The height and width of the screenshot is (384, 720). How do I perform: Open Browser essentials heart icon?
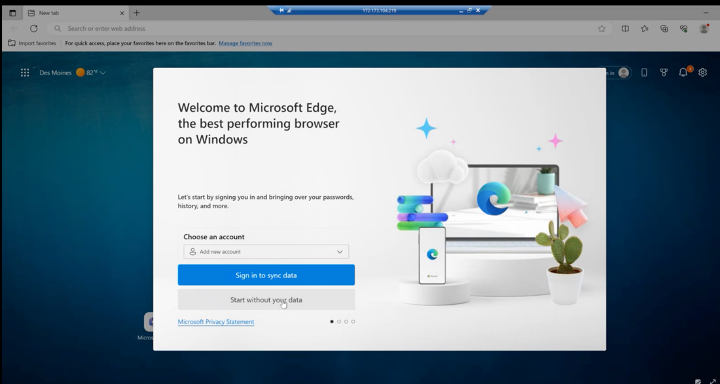coord(684,28)
